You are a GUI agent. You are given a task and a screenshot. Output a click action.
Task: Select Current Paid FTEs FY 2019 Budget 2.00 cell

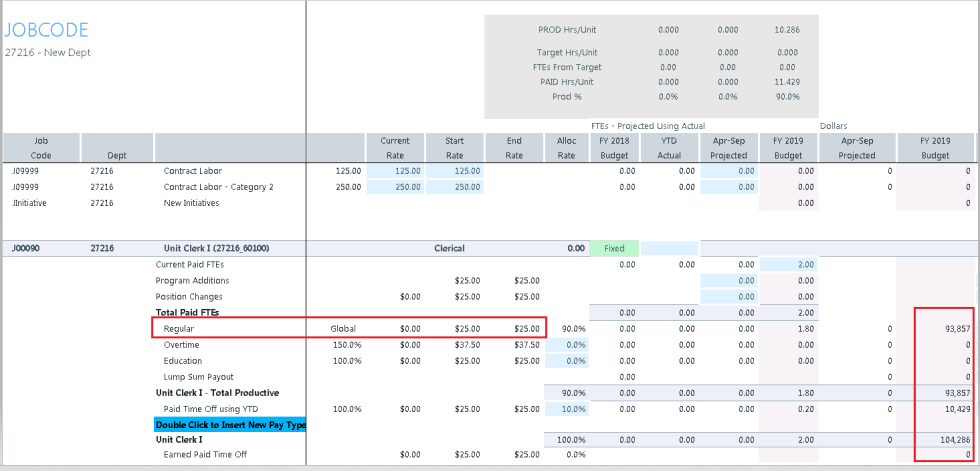click(x=788, y=264)
